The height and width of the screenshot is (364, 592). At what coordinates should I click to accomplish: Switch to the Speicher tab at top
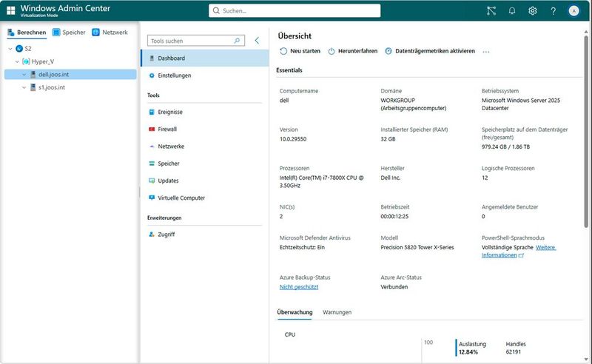tap(69, 33)
